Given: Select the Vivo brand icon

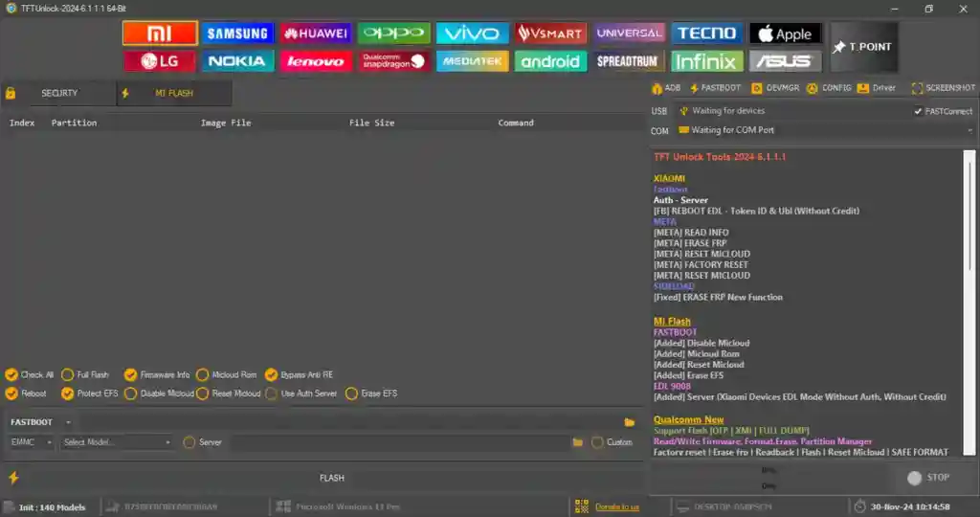Looking at the screenshot, I should (472, 34).
